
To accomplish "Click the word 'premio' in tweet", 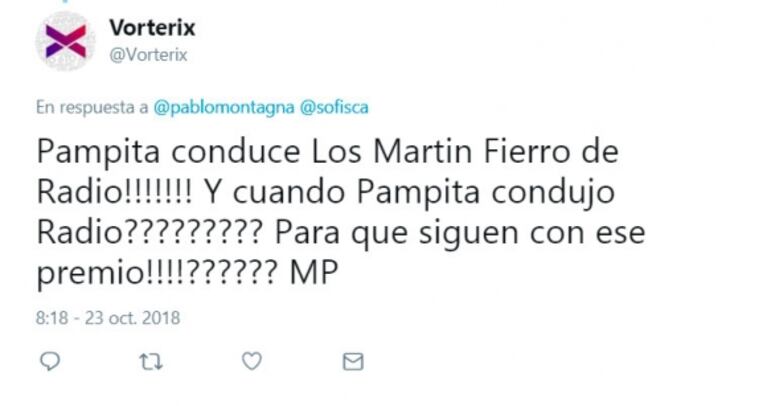I will tap(91, 273).
